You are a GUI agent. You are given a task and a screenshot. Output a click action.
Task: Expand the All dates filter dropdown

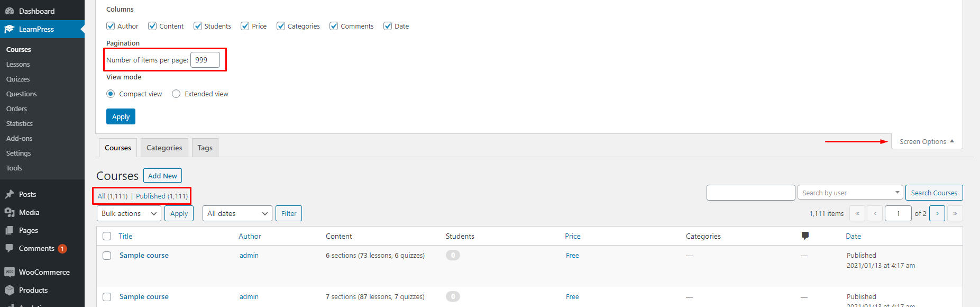[x=237, y=213]
